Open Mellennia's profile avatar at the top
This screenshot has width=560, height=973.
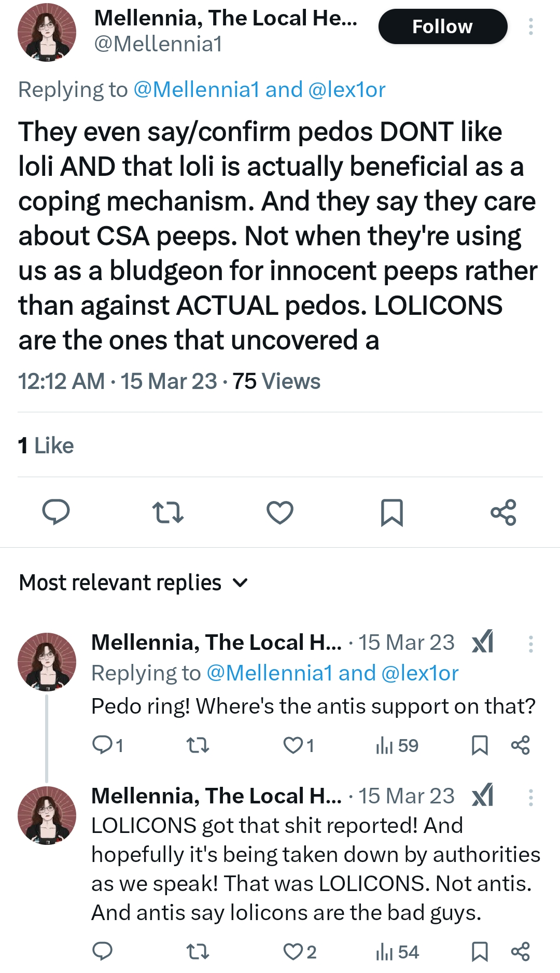(47, 33)
